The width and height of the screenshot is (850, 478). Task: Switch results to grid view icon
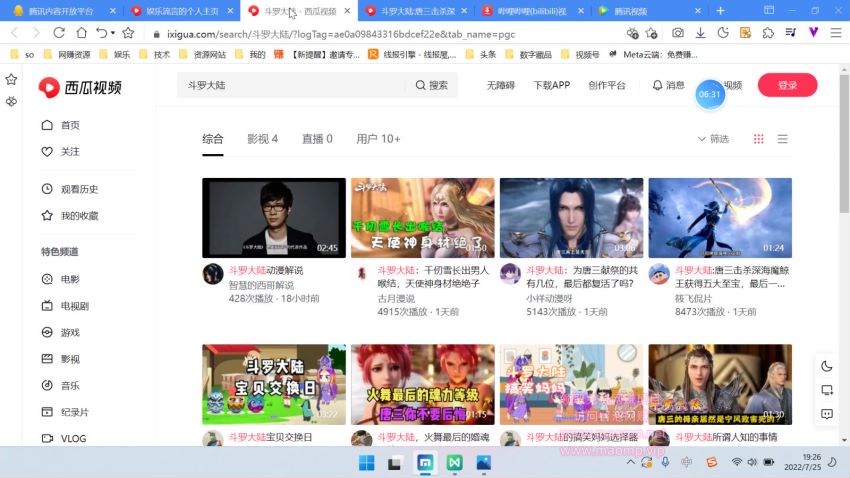tap(758, 139)
